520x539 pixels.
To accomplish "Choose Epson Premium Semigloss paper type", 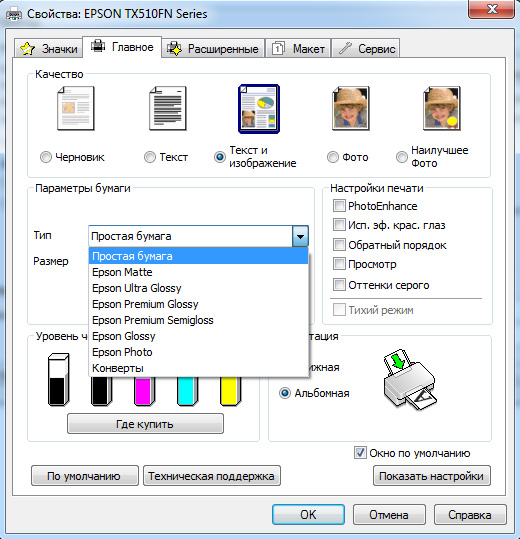I will [x=198, y=320].
